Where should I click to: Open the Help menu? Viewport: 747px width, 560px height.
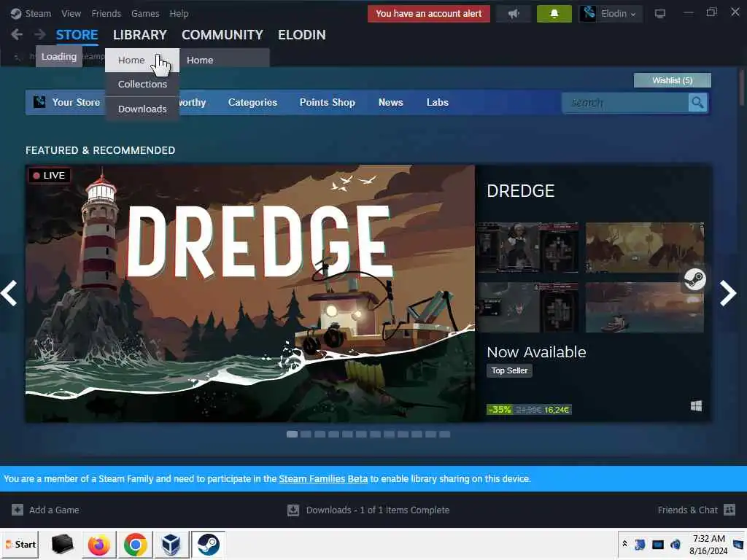point(179,13)
